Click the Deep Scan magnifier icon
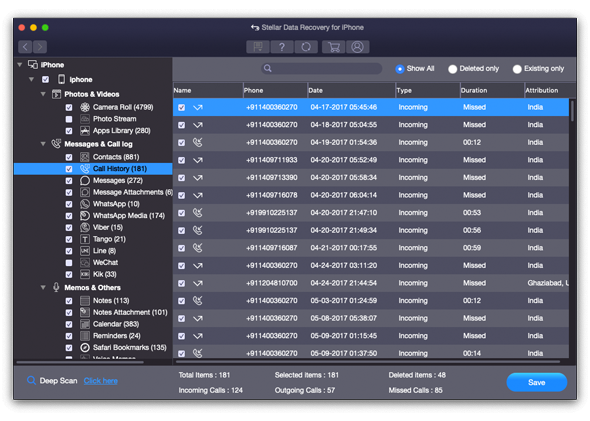 [32, 380]
